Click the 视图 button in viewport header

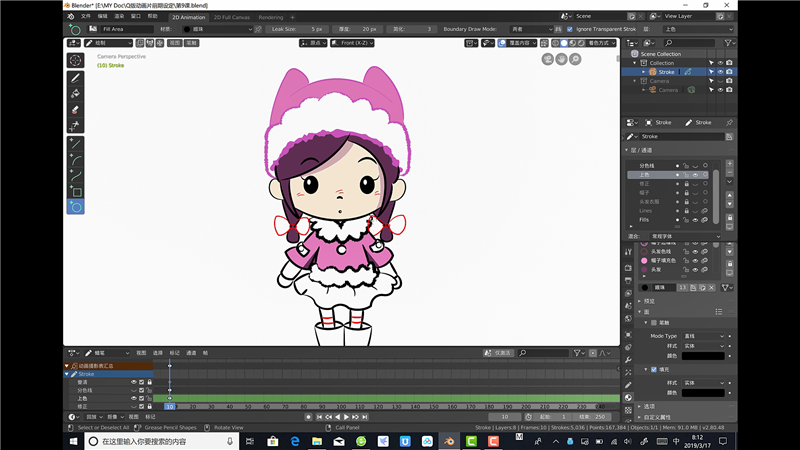[x=175, y=43]
